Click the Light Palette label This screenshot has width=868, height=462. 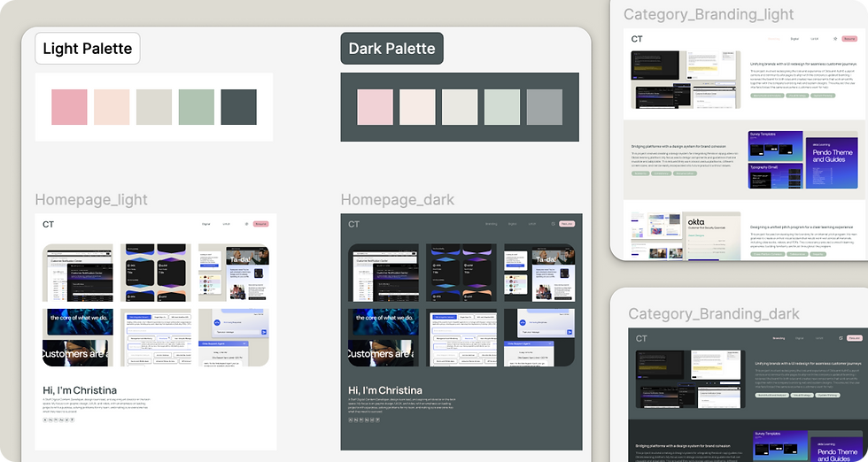point(88,48)
